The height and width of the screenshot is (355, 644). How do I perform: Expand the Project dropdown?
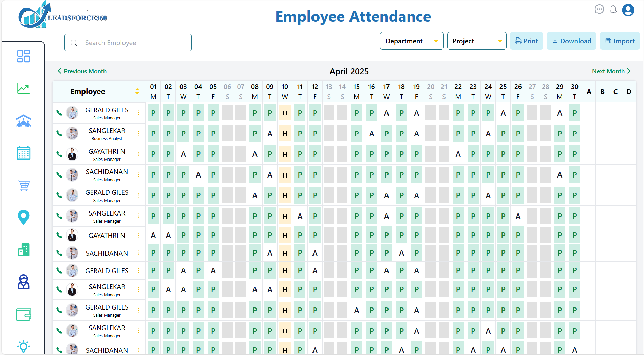(x=476, y=41)
